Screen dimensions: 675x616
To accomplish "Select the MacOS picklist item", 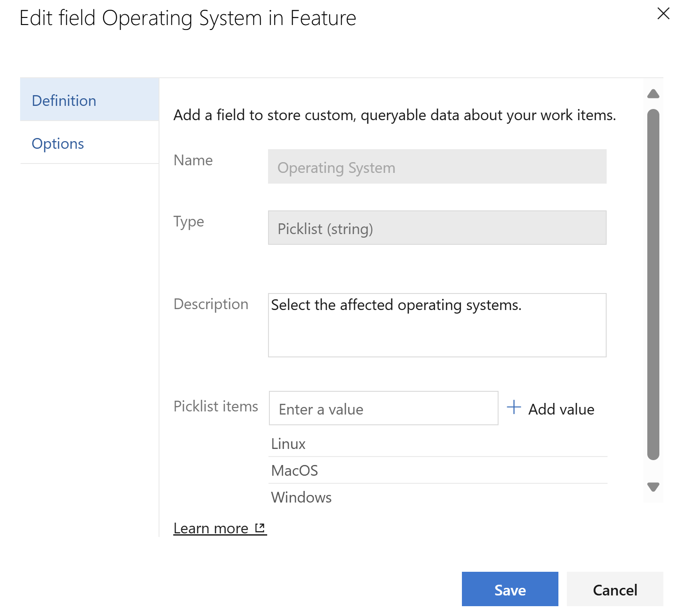I will 295,470.
